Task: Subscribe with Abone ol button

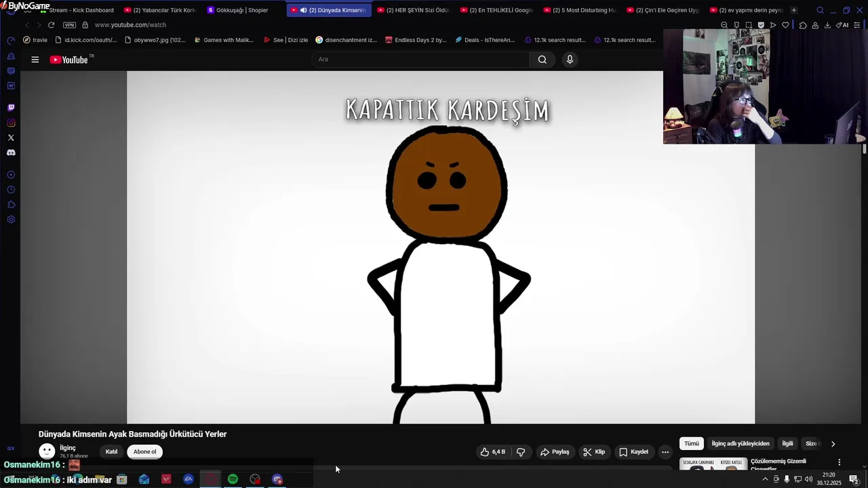Action: pos(144,451)
